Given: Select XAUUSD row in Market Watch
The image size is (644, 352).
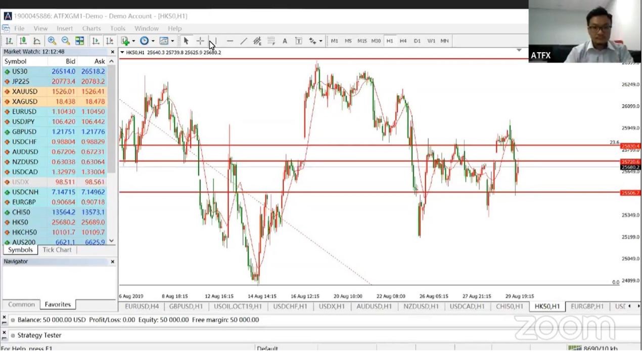Looking at the screenshot, I should pos(25,92).
